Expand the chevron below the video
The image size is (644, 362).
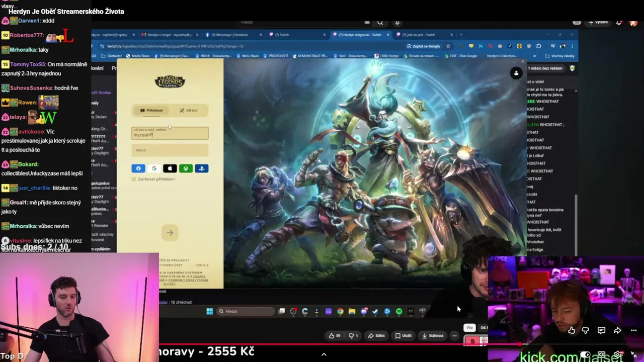324,354
